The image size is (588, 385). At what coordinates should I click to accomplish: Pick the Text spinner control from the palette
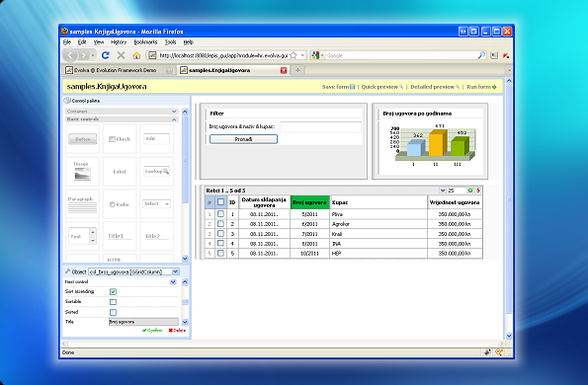click(82, 236)
